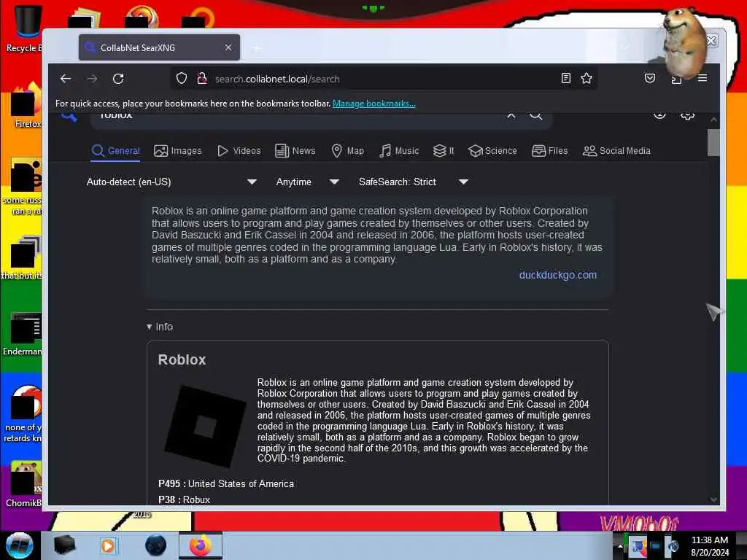Open SafeSearch: Strict dropdown
747x560 pixels.
click(x=414, y=182)
